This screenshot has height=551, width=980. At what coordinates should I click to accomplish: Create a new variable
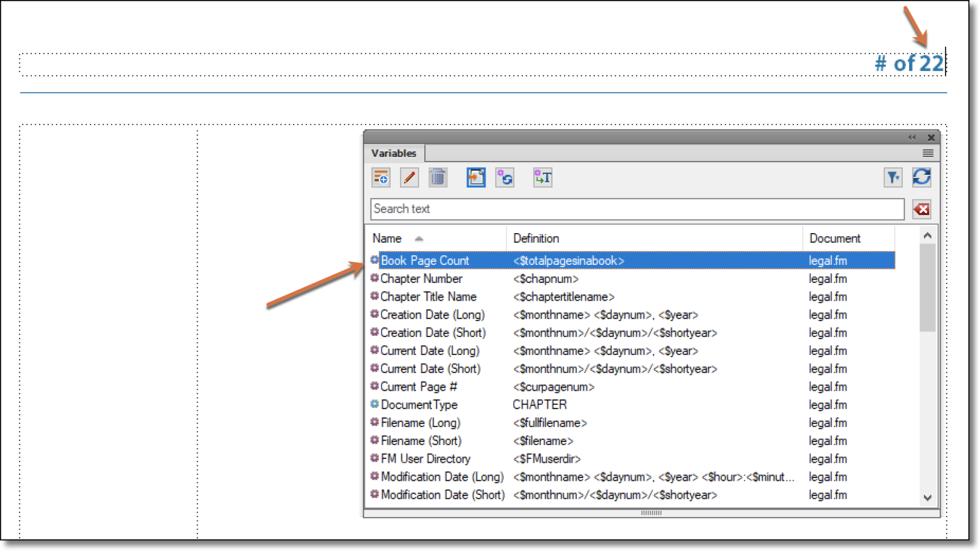point(380,177)
